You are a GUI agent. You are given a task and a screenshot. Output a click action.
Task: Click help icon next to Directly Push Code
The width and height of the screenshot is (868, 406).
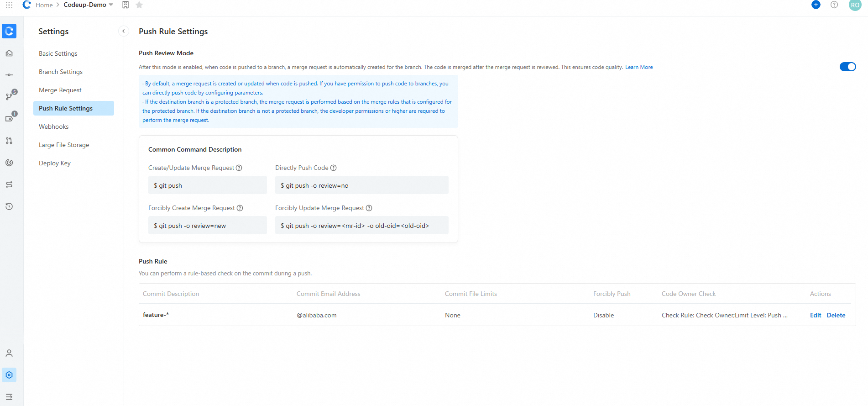coord(334,168)
